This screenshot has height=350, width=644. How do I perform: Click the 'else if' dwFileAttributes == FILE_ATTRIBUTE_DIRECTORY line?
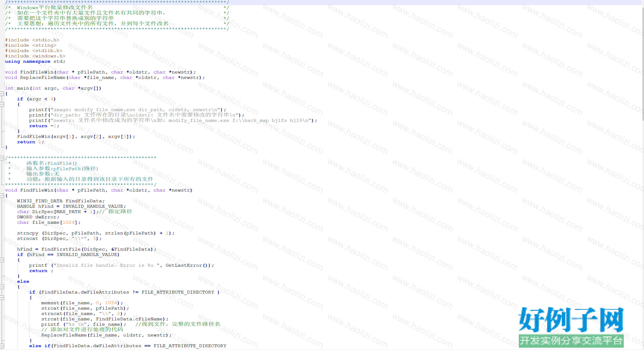128,346
